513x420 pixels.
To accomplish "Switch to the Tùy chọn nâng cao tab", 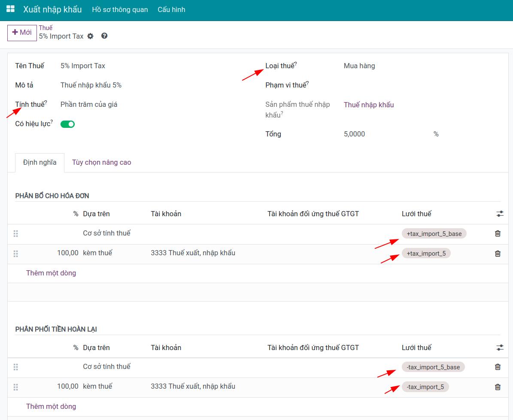I will point(101,163).
